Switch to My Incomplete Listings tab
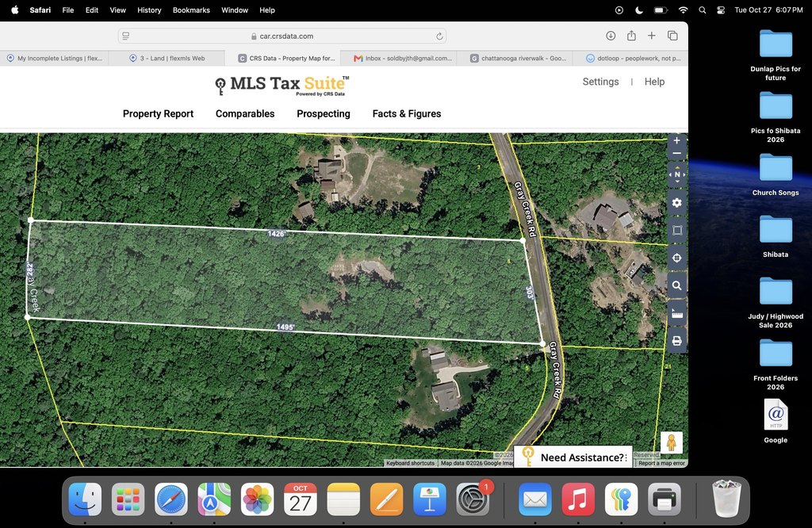812x528 pixels. tap(55, 59)
